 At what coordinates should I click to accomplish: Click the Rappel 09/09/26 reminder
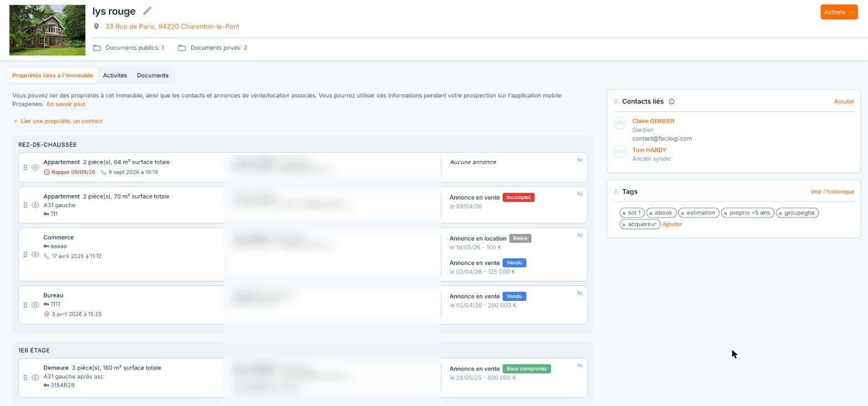click(x=70, y=173)
